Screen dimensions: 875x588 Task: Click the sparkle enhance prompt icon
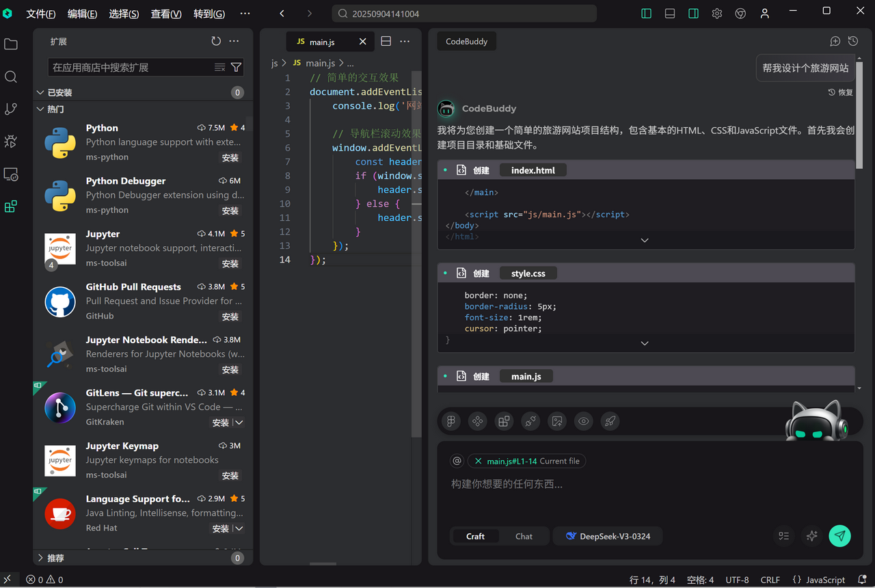point(812,536)
